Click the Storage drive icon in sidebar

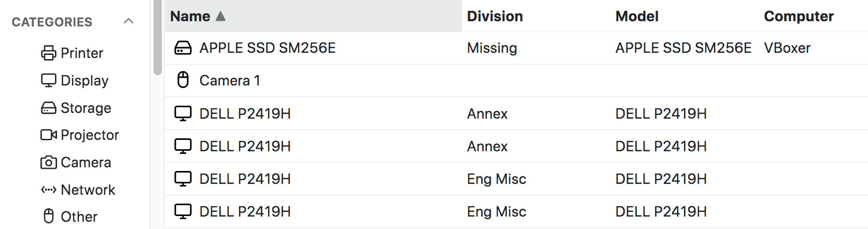tap(48, 108)
